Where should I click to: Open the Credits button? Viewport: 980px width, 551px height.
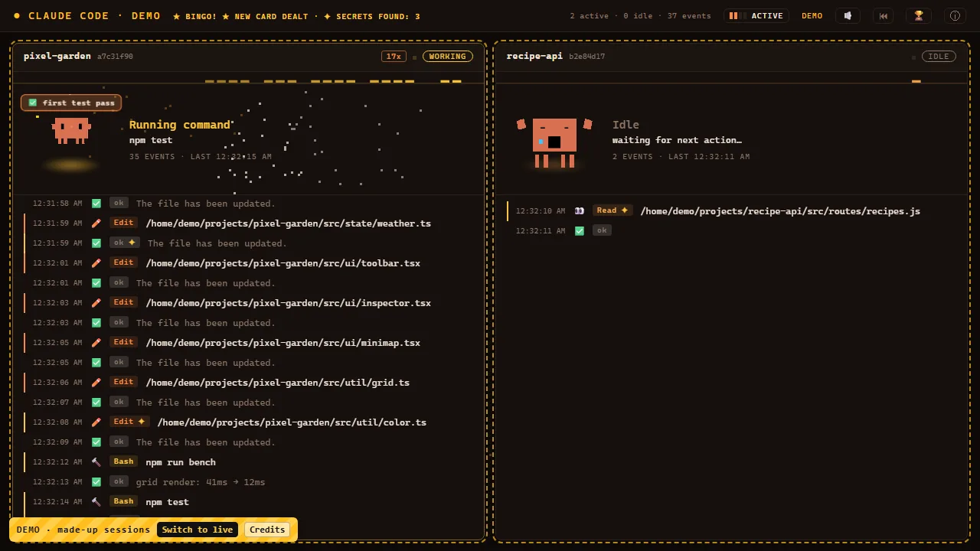click(267, 530)
